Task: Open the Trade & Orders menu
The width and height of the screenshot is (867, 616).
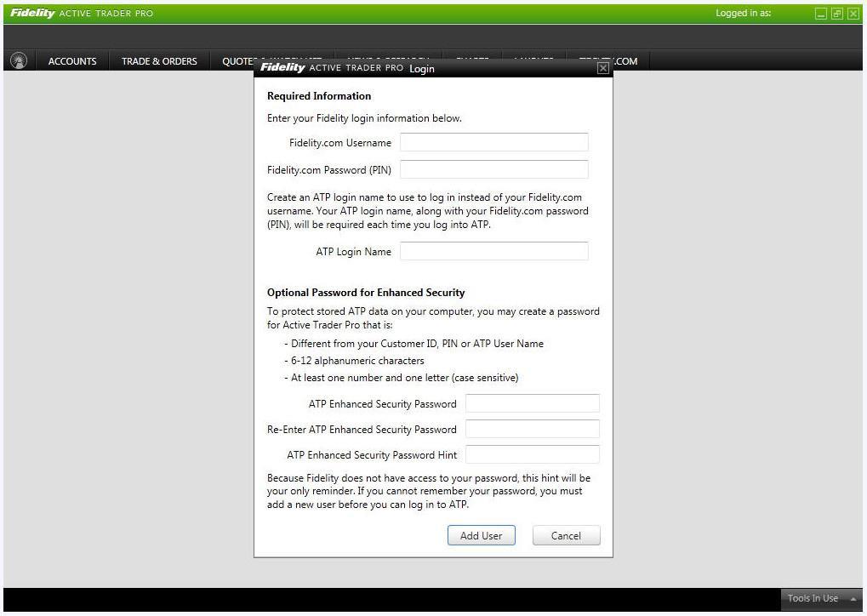Action: coord(159,61)
